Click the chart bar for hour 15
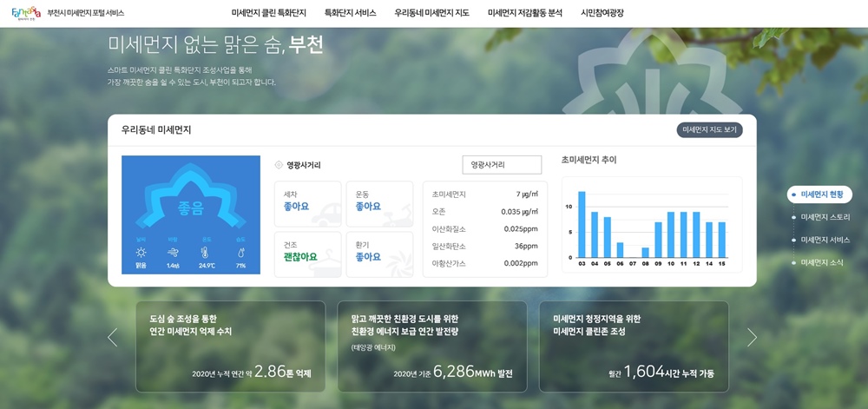868x409 pixels. (x=722, y=240)
